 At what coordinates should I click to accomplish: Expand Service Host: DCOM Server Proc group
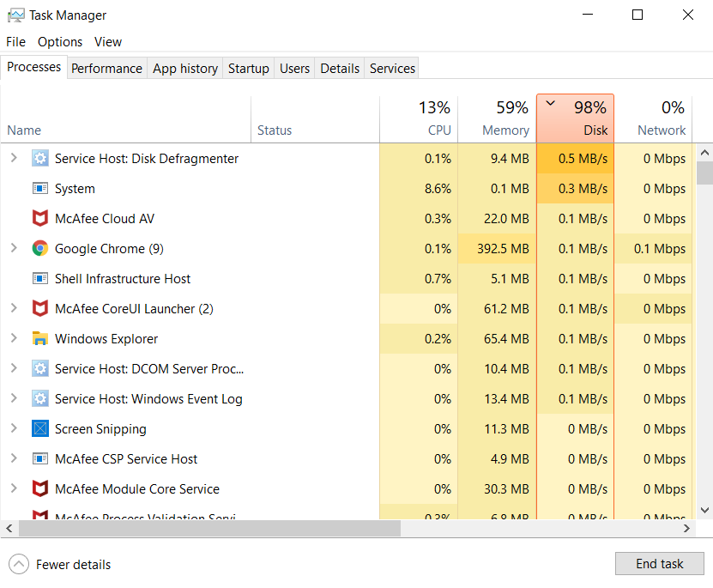click(14, 368)
